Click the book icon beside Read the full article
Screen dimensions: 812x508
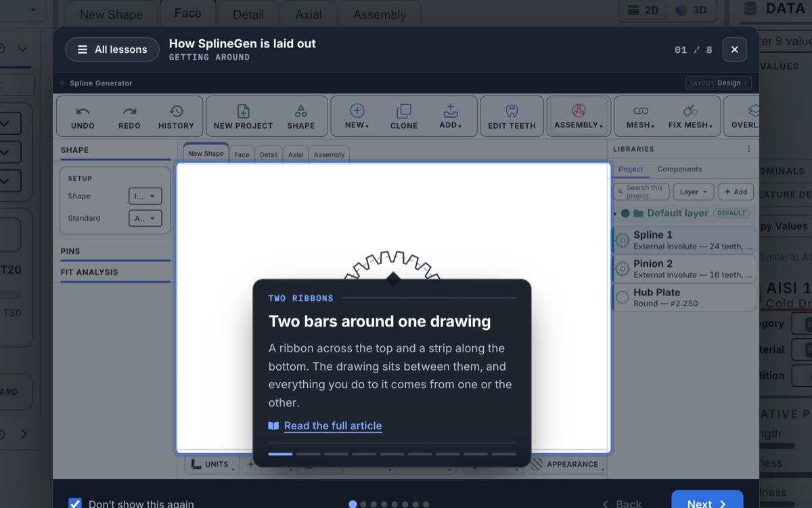pos(273,426)
